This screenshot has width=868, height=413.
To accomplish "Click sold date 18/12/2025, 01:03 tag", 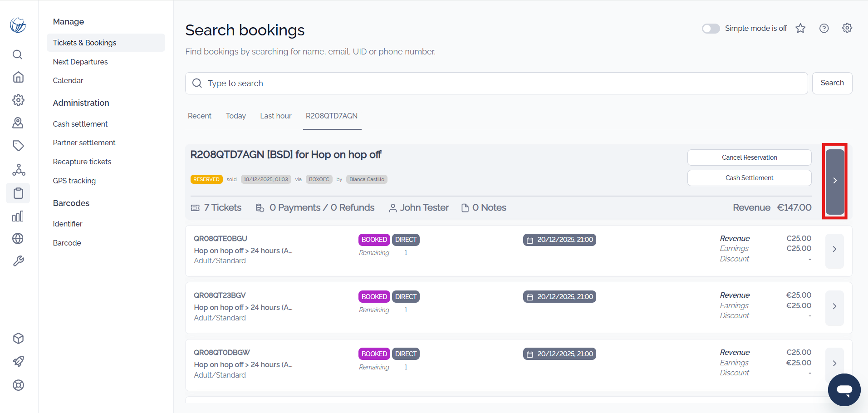I will tap(266, 179).
